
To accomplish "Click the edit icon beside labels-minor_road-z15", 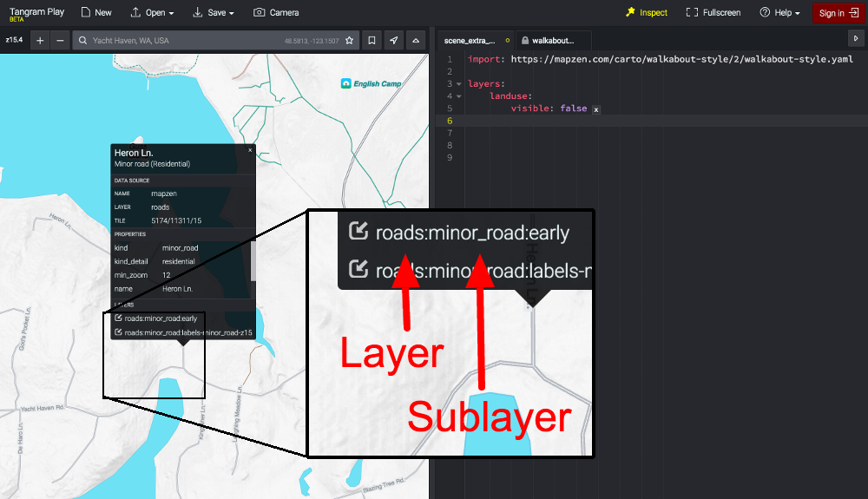I will click(118, 332).
